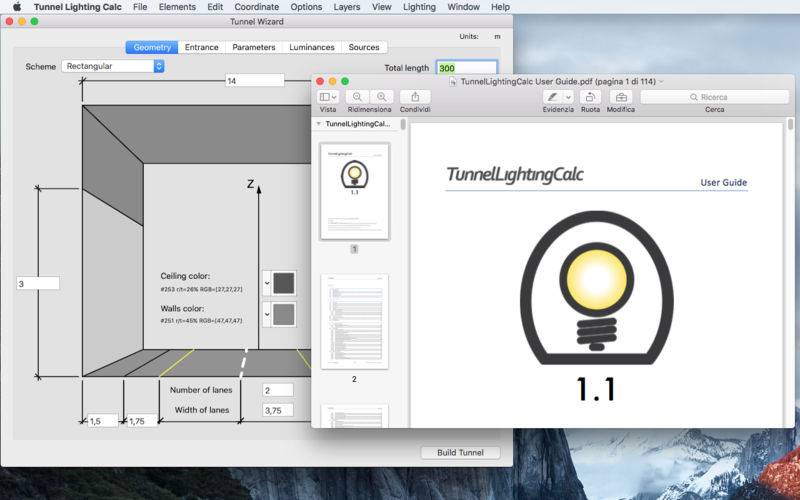Switch to the Luminances tab

coord(312,47)
